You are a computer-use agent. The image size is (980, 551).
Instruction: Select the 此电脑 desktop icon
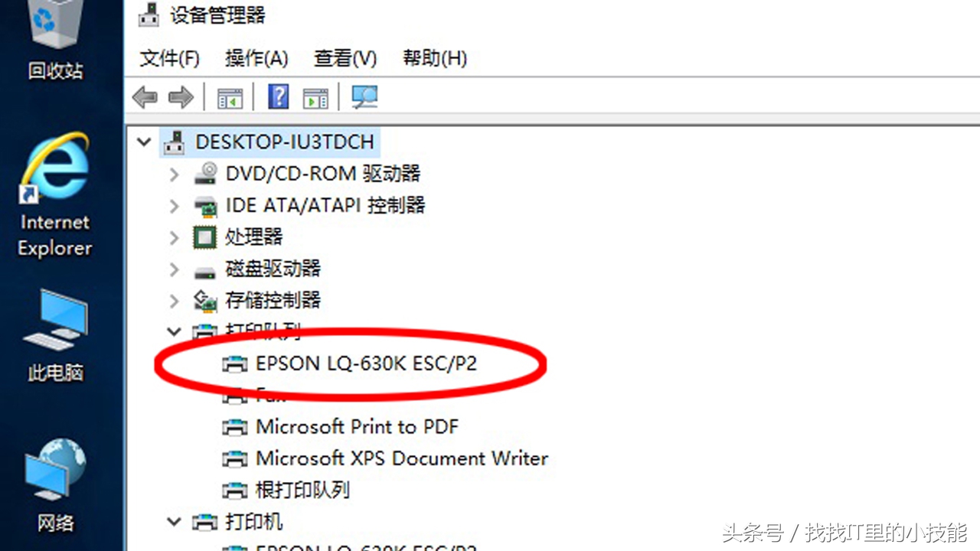click(55, 337)
